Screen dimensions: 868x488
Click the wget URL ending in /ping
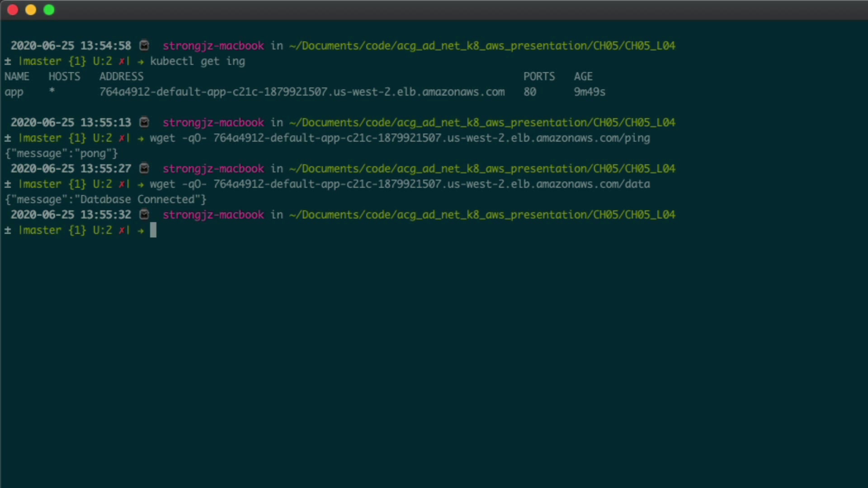pyautogui.click(x=431, y=138)
